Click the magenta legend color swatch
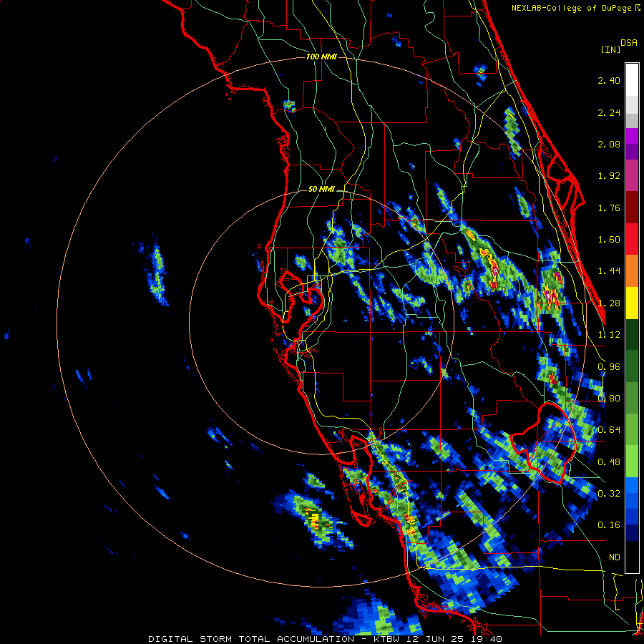This screenshot has width=644, height=644. coord(632,136)
